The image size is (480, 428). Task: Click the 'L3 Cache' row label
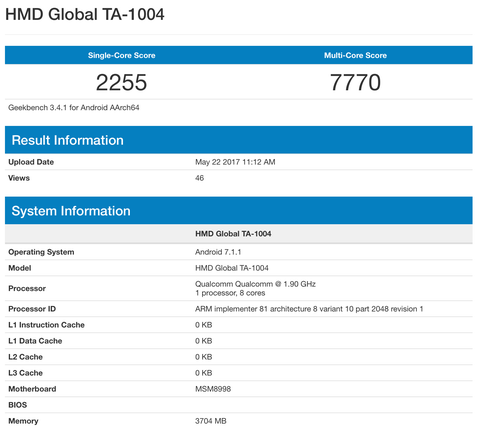point(25,373)
